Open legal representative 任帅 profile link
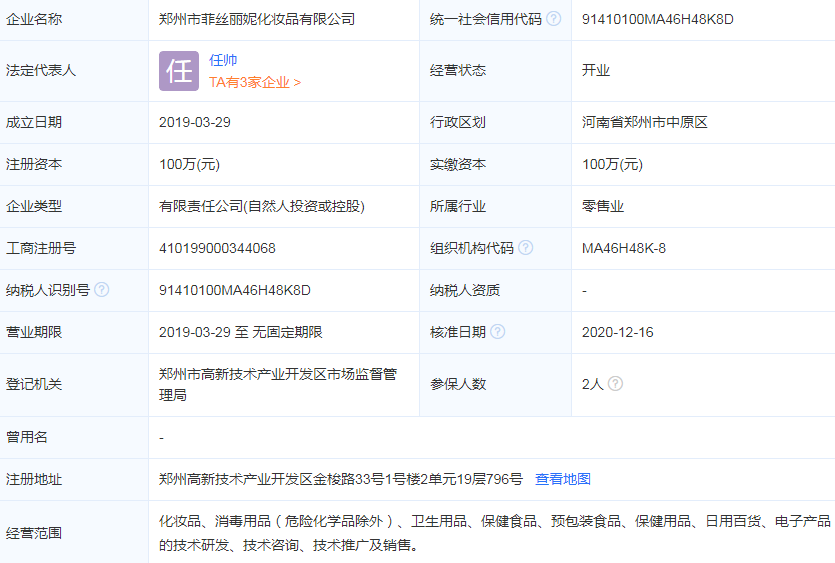835x563 pixels. click(x=223, y=60)
